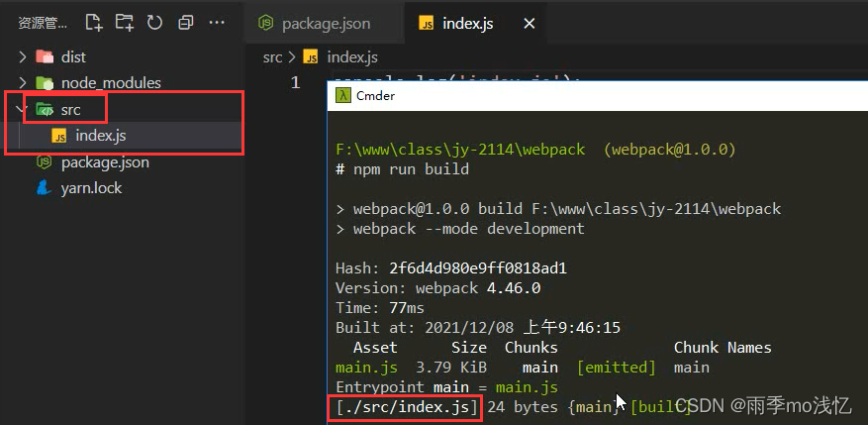Click the 'Time: 77ms' line
The image size is (868, 425).
click(380, 308)
